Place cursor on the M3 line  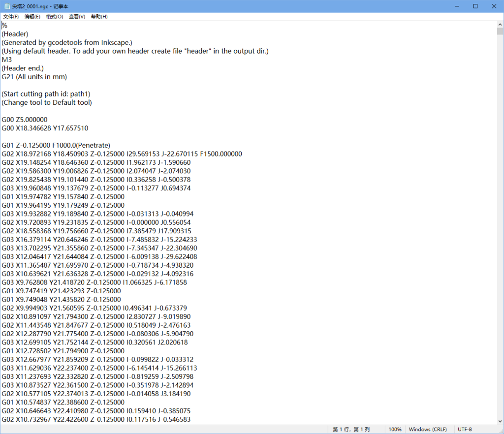pyautogui.click(x=7, y=60)
